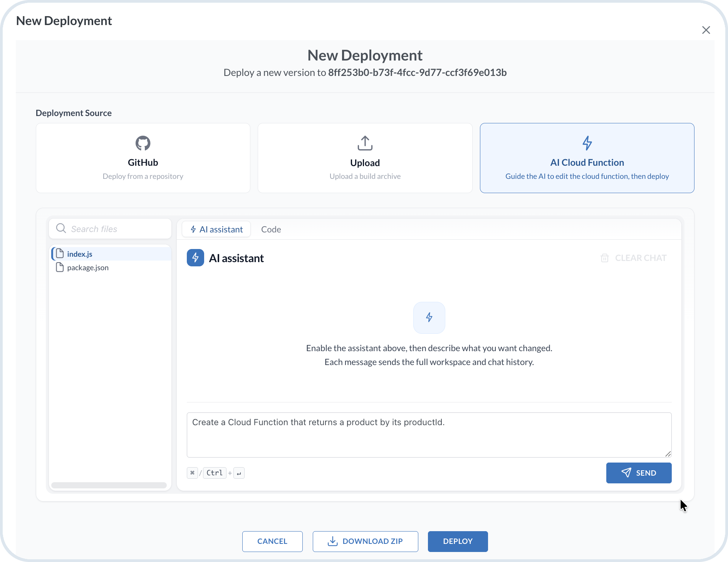Select the GitHub deployment source card
The width and height of the screenshot is (728, 562).
pyautogui.click(x=143, y=158)
